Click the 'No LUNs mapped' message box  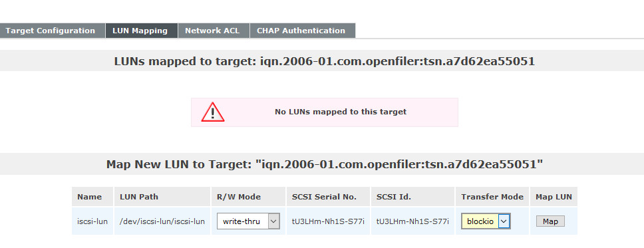click(x=325, y=112)
